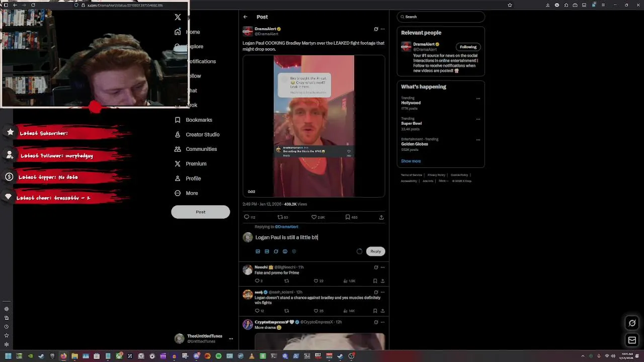This screenshot has height=362, width=644.
Task: Open the emoji picker for the reply
Action: coord(285,251)
